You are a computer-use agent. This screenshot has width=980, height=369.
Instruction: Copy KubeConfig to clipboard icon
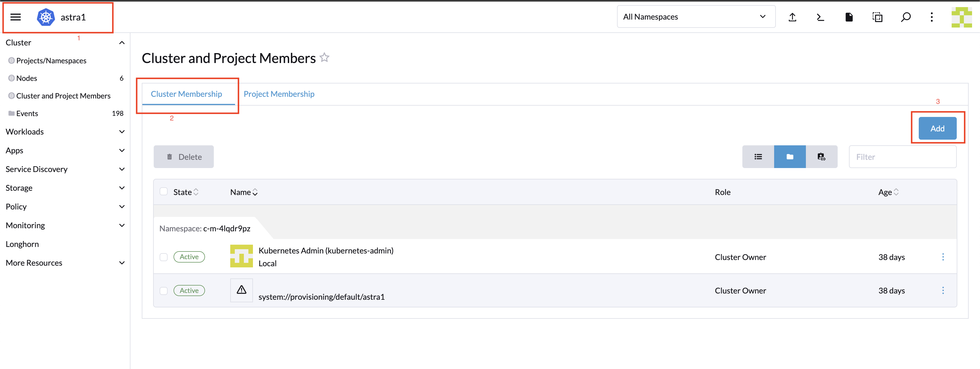(x=877, y=17)
